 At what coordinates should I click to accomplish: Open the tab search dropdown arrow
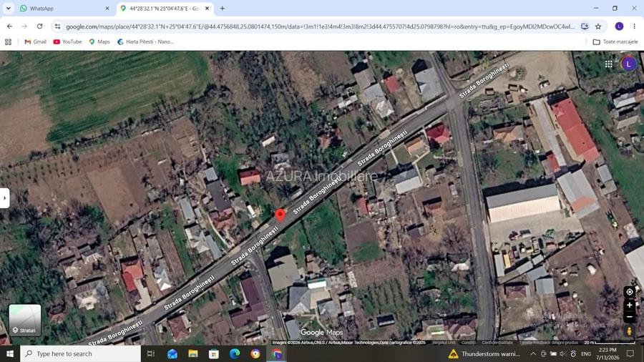8,8
